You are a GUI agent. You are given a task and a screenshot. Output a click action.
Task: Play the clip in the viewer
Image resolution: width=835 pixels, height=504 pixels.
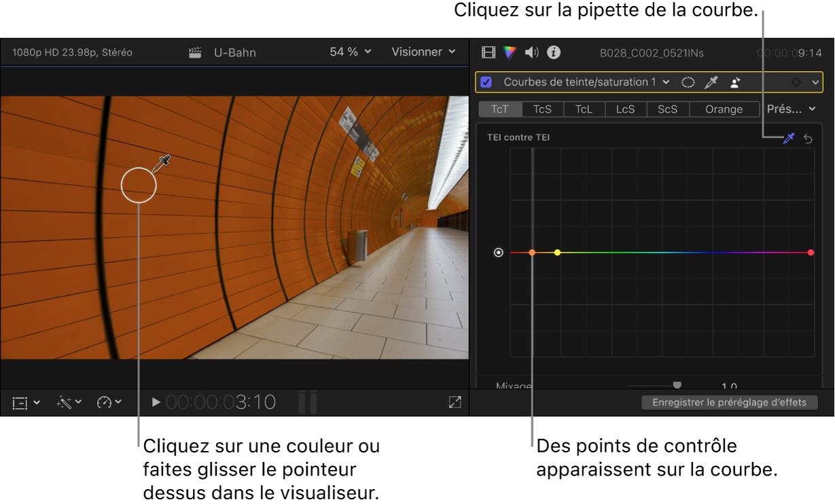click(x=156, y=402)
